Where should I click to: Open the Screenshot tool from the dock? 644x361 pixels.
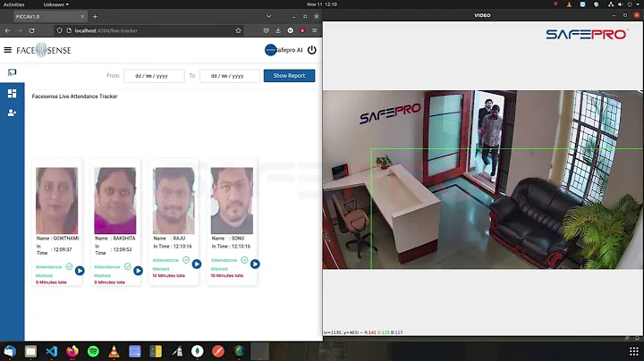click(x=135, y=351)
